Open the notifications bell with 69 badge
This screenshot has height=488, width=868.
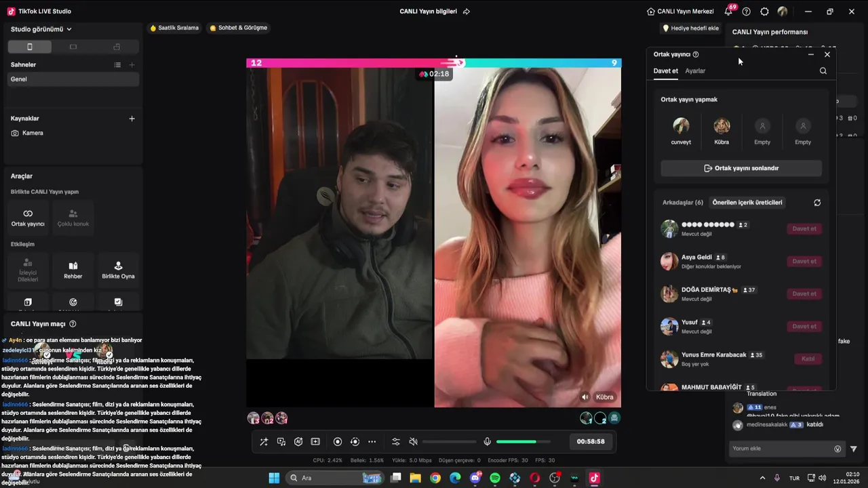[x=729, y=11]
